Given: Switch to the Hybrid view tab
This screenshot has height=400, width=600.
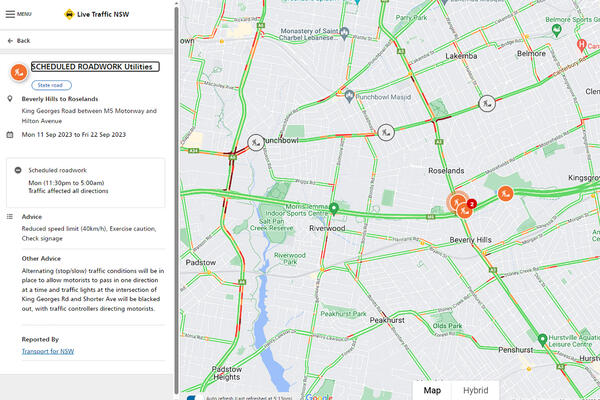Looking at the screenshot, I should tap(476, 390).
